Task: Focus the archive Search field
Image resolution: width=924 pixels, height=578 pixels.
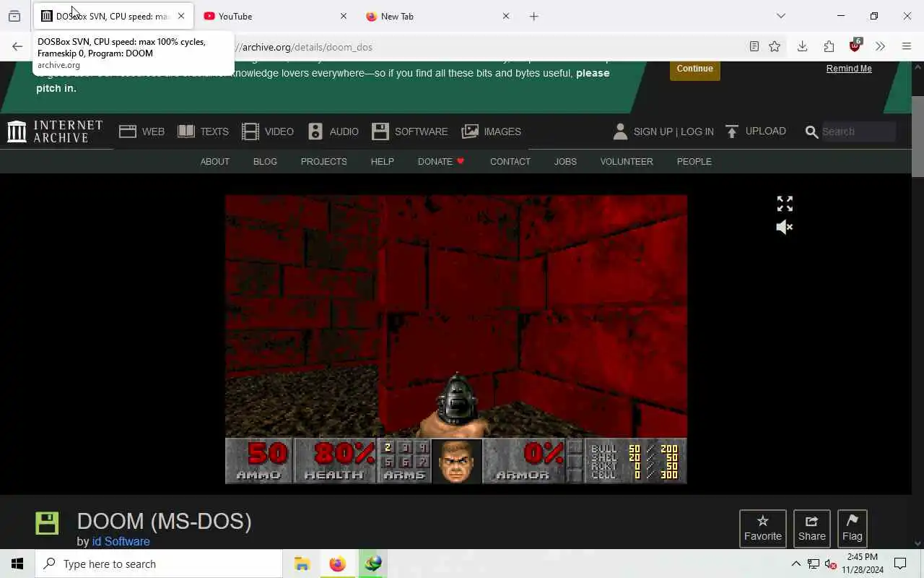Action: point(858,131)
